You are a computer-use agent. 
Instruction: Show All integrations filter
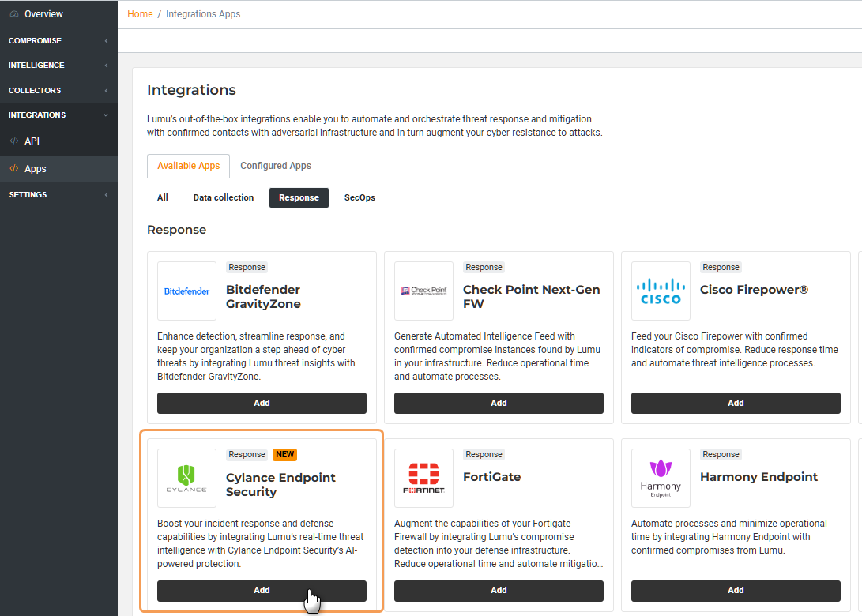point(162,197)
